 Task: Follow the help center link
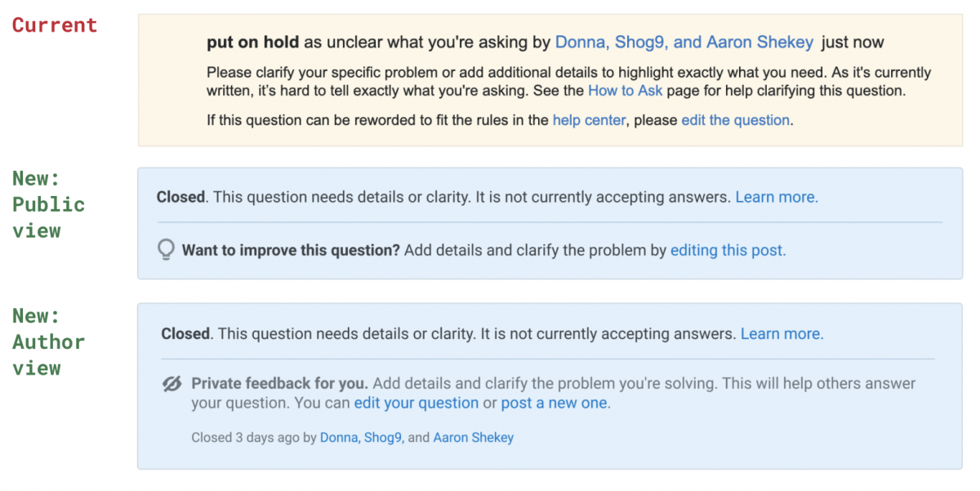pyautogui.click(x=589, y=120)
